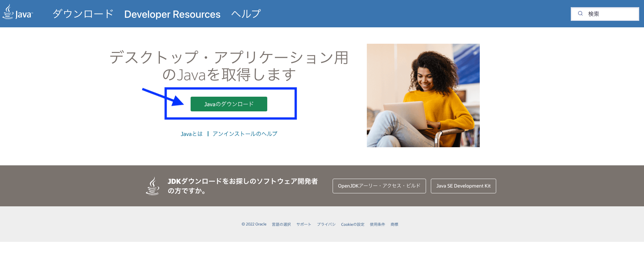This screenshot has width=644, height=275.
Task: Open OpenJDKアーリー・アクセス・ビルド button
Action: pos(379,186)
